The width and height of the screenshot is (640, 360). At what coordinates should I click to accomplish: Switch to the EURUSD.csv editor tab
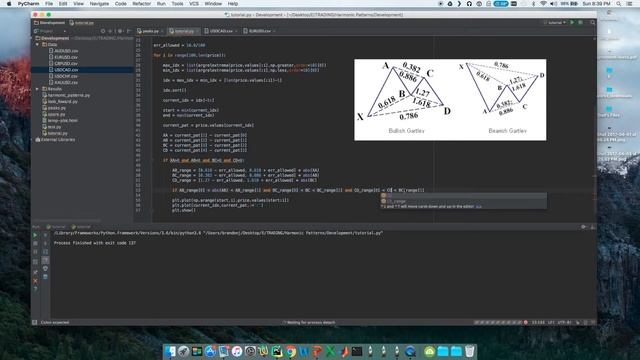[x=259, y=31]
